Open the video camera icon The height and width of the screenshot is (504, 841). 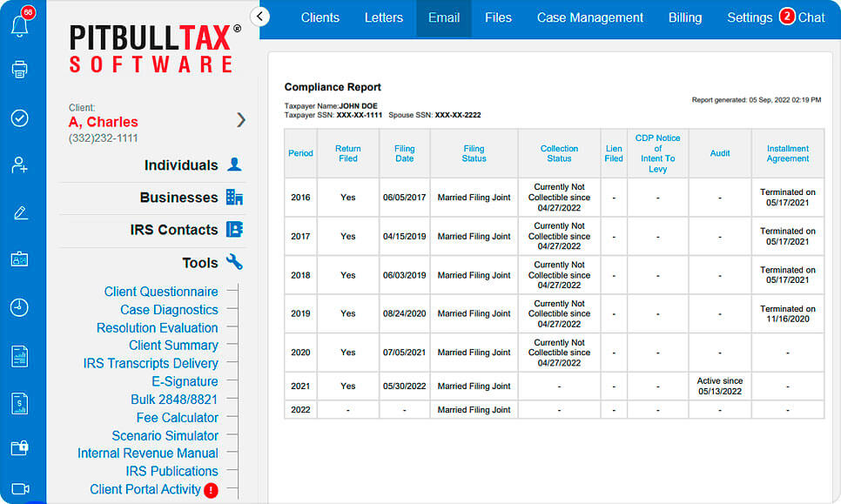[x=20, y=488]
